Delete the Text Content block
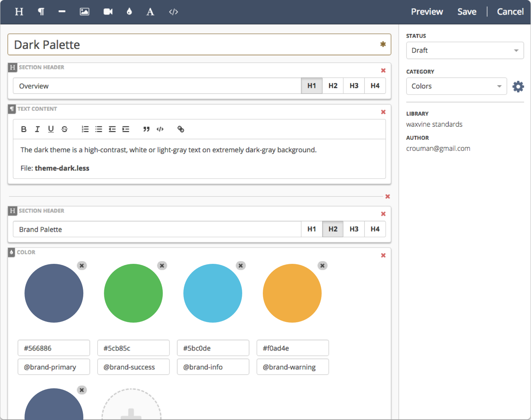The image size is (531, 420). click(383, 112)
